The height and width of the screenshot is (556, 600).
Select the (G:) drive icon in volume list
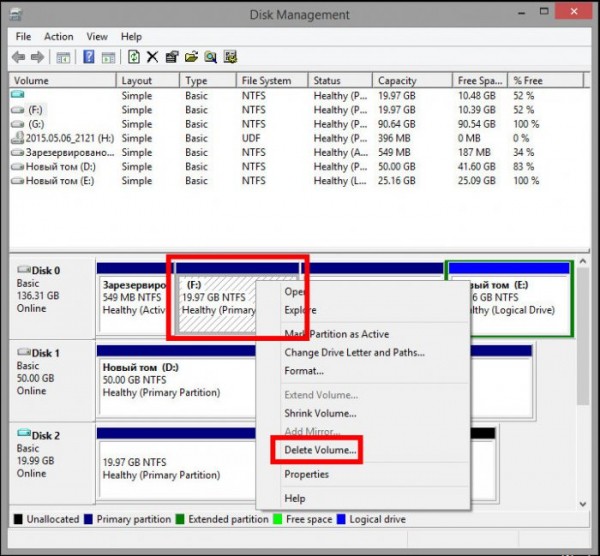(x=18, y=124)
